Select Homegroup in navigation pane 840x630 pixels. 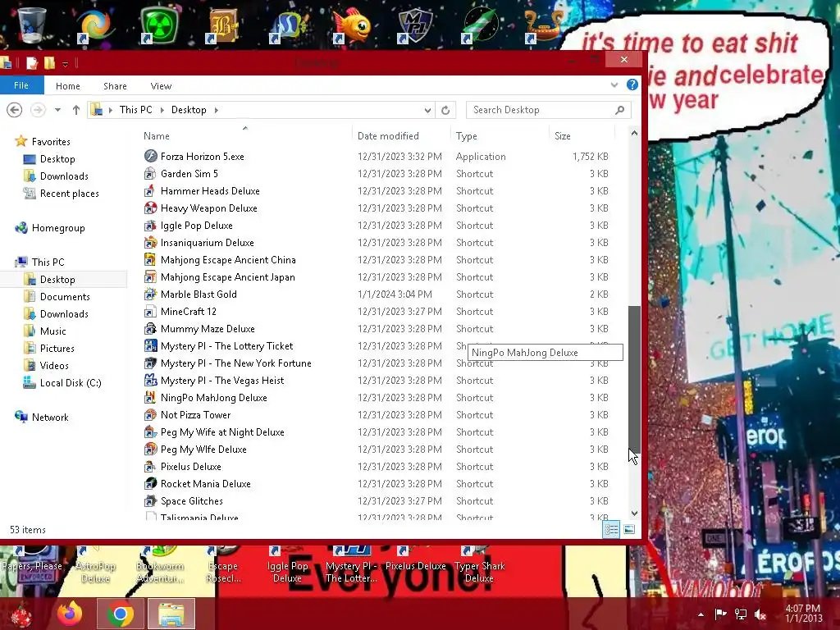(x=58, y=228)
